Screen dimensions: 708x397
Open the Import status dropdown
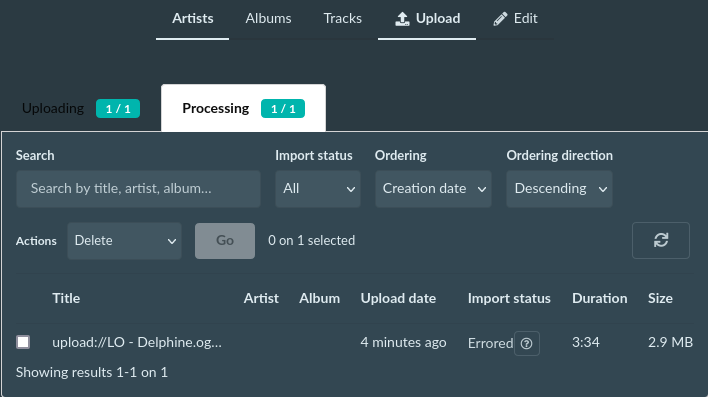tap(318, 189)
